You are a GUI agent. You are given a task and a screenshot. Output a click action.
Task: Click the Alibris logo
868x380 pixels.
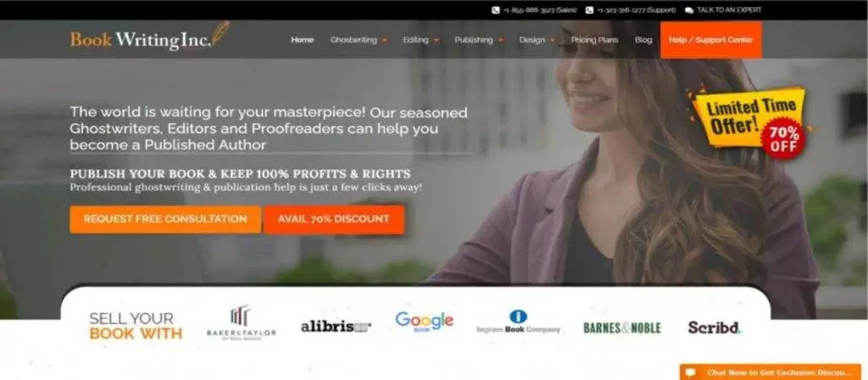pyautogui.click(x=336, y=327)
